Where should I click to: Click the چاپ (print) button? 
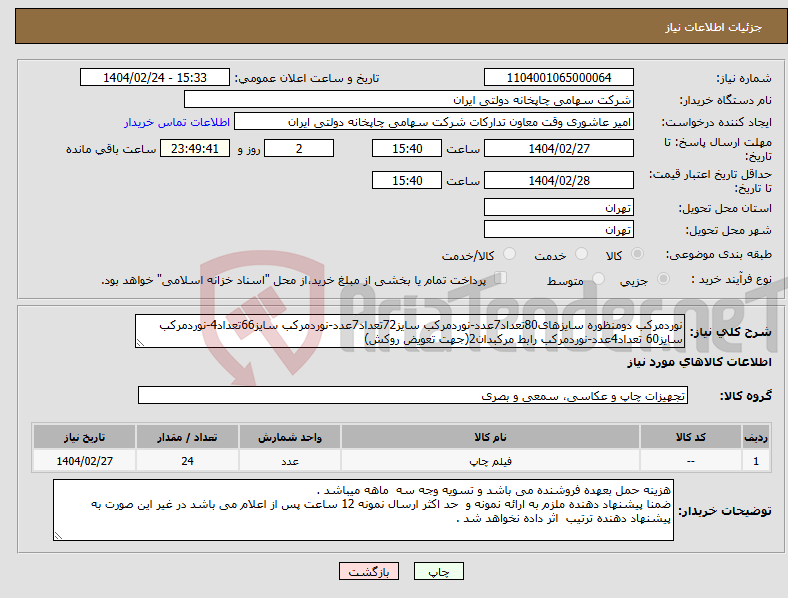click(x=438, y=572)
